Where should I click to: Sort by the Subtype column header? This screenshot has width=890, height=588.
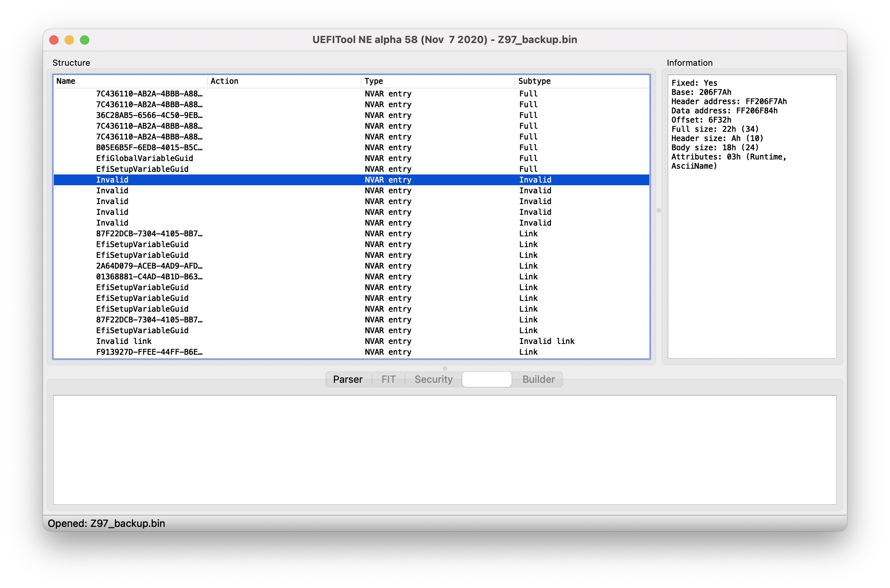(x=582, y=81)
